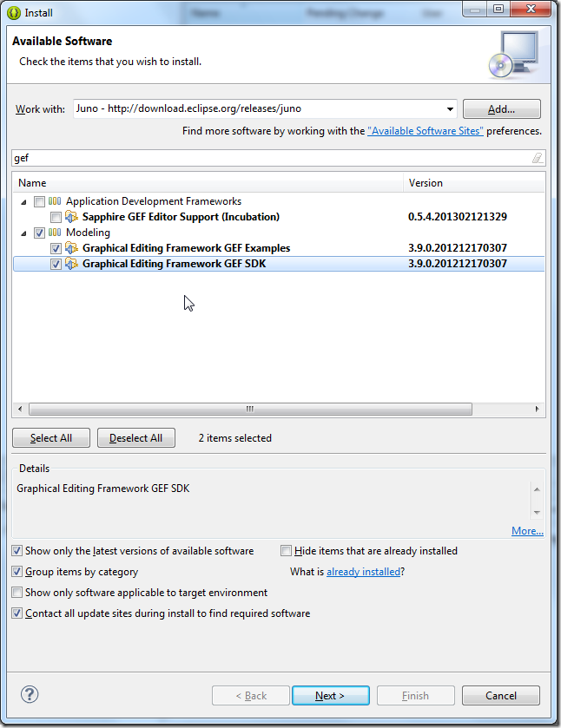Click the Application Development Frameworks category icon
Screen dimensions: 561x728
coord(55,201)
